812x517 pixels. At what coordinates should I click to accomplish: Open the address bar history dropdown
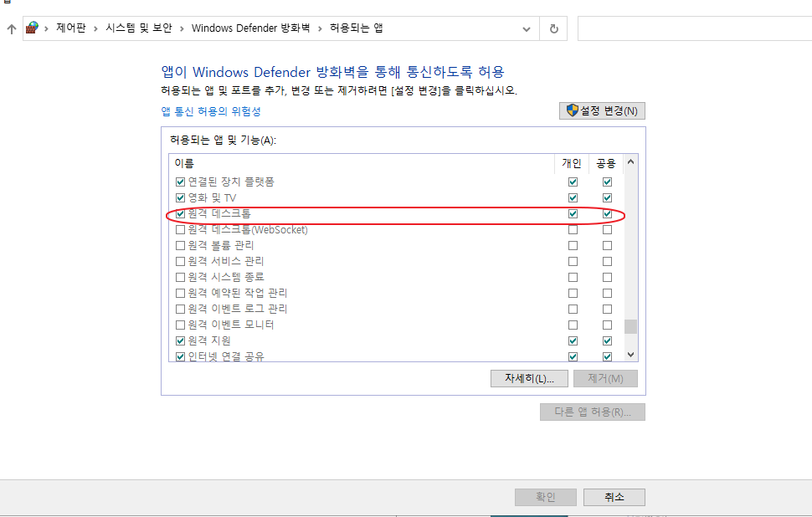click(x=527, y=29)
